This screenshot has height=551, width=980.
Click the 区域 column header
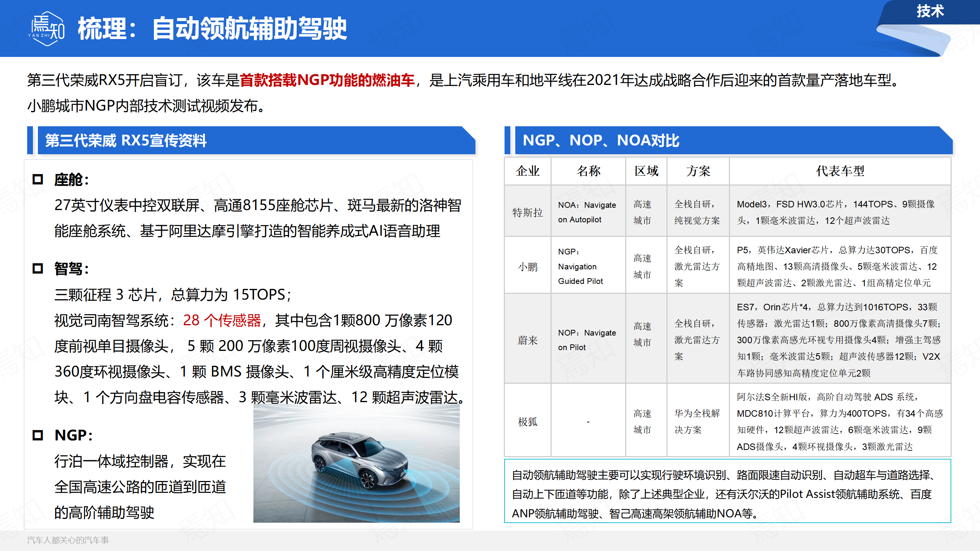(647, 171)
